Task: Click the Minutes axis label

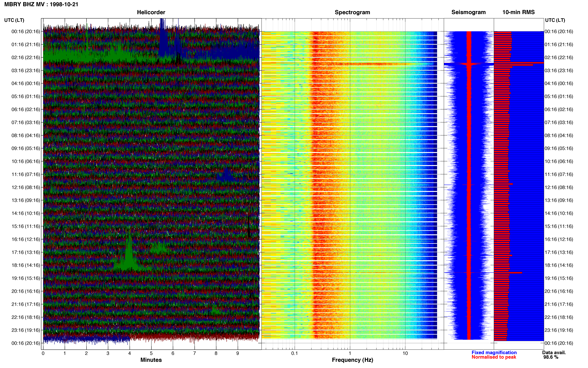Action: (151, 360)
